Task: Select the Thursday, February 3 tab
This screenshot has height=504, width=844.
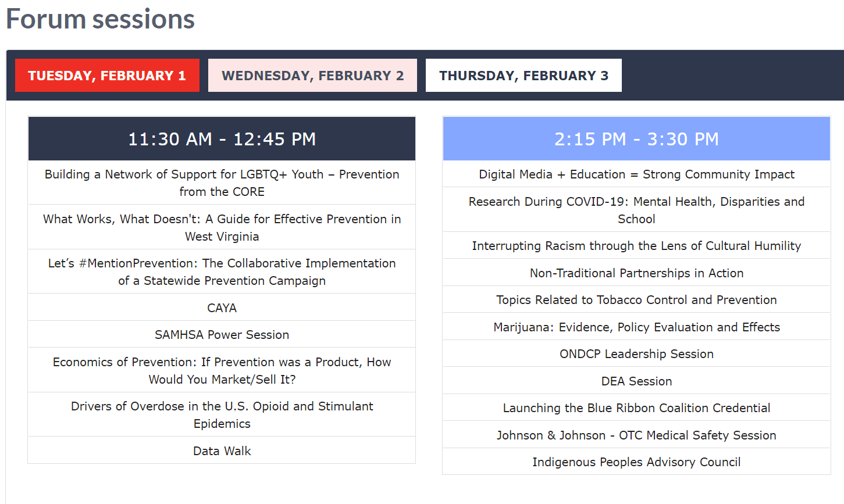Action: (524, 76)
